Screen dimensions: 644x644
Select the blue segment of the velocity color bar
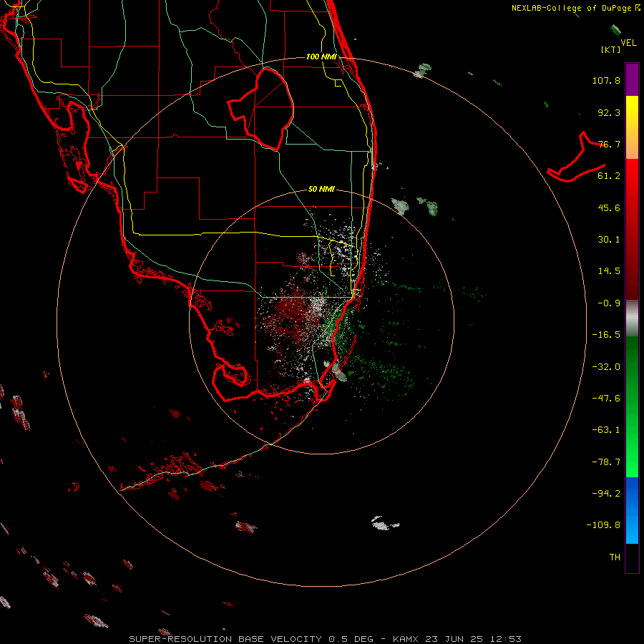[632, 510]
